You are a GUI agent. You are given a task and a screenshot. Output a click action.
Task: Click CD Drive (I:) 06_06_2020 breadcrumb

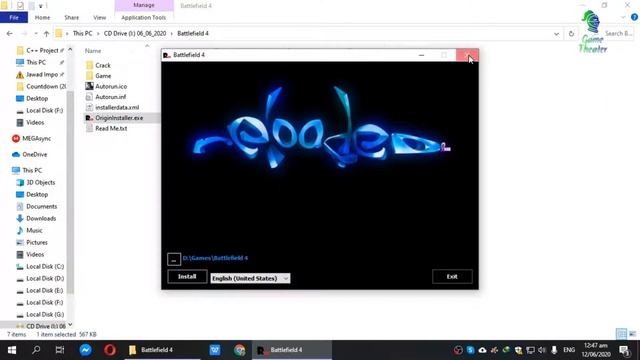point(135,33)
